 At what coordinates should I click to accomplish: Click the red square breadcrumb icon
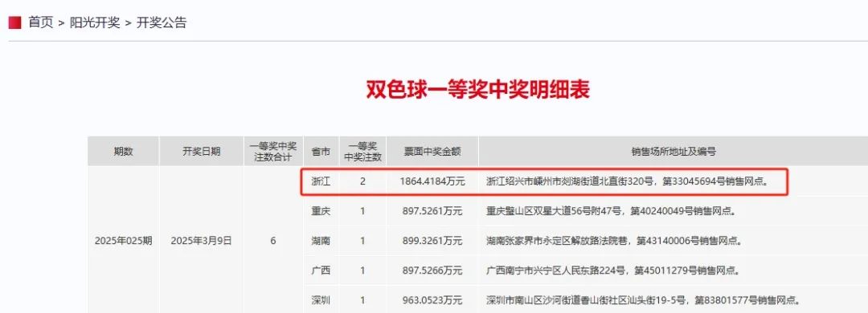click(x=15, y=22)
